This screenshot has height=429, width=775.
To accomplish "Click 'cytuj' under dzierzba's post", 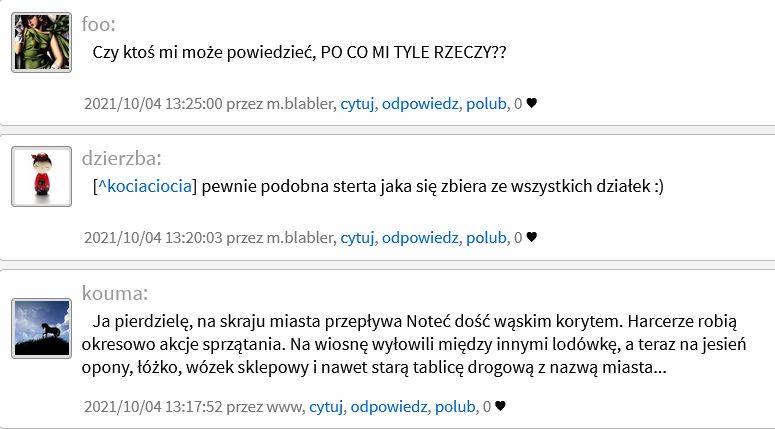I will 357,238.
